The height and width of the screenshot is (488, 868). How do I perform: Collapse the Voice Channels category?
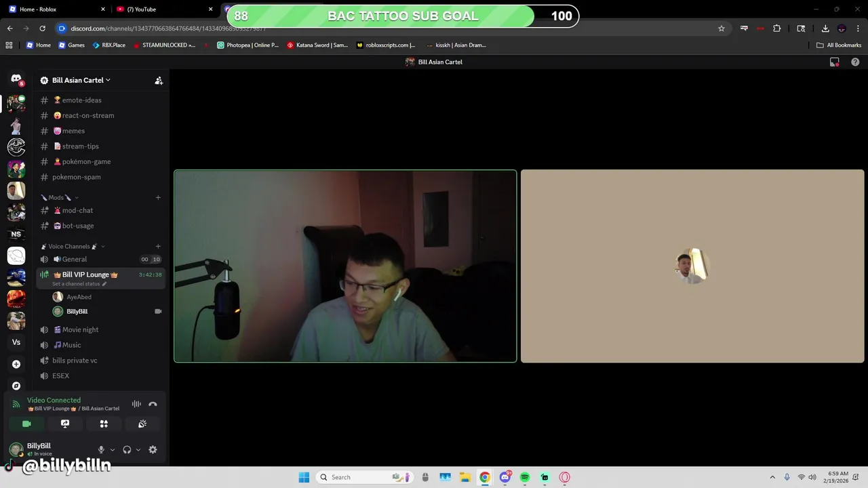(73, 246)
